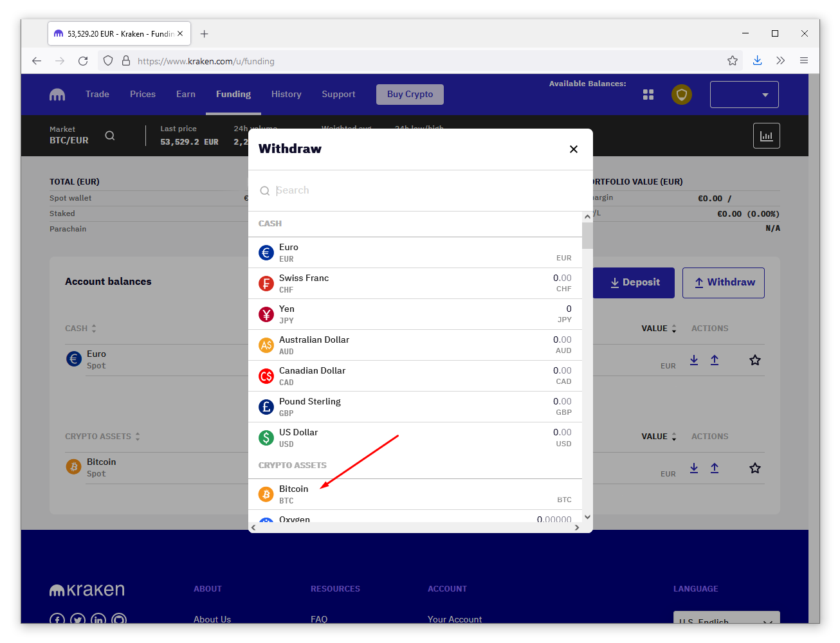Click the tracking protection shield icon
840x643 pixels.
pyautogui.click(x=108, y=61)
